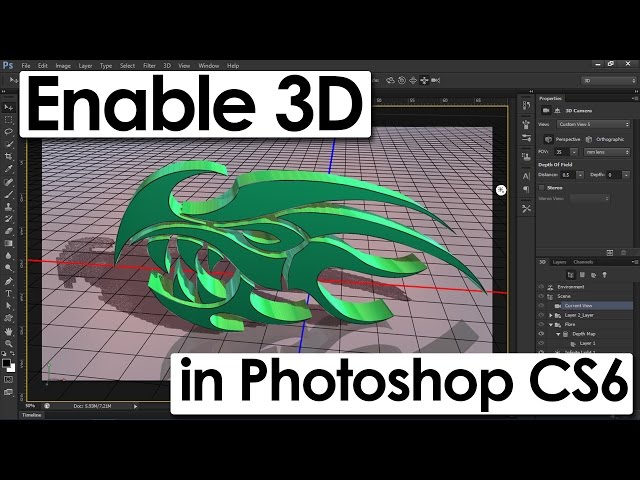Hide the Environment item eye icon
This screenshot has width=640, height=480.
541,287
